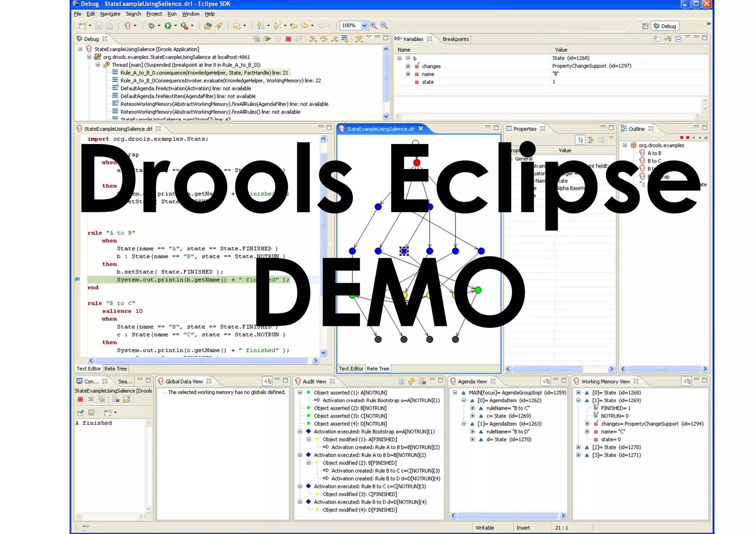Collapse the org.drools.examples node in Outline
This screenshot has width=756, height=534.
click(x=625, y=145)
